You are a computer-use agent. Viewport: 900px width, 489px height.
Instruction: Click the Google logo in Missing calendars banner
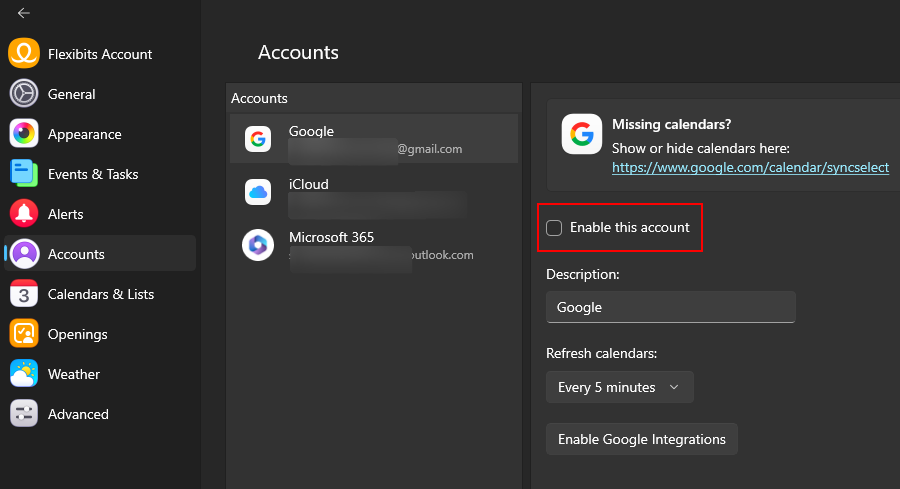581,134
